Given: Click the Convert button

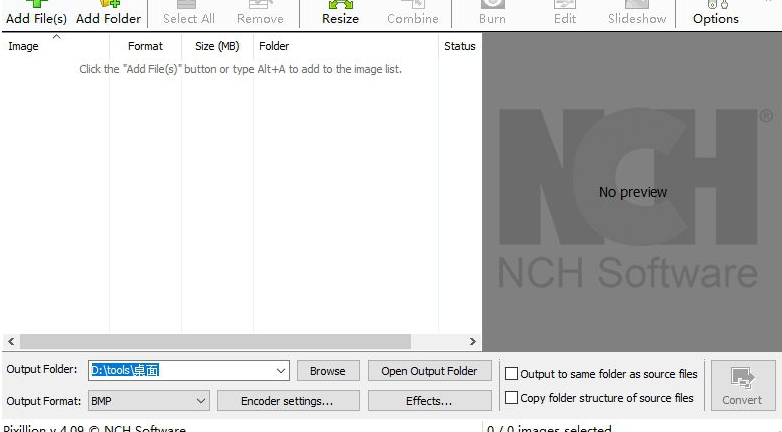Looking at the screenshot, I should click(743, 386).
